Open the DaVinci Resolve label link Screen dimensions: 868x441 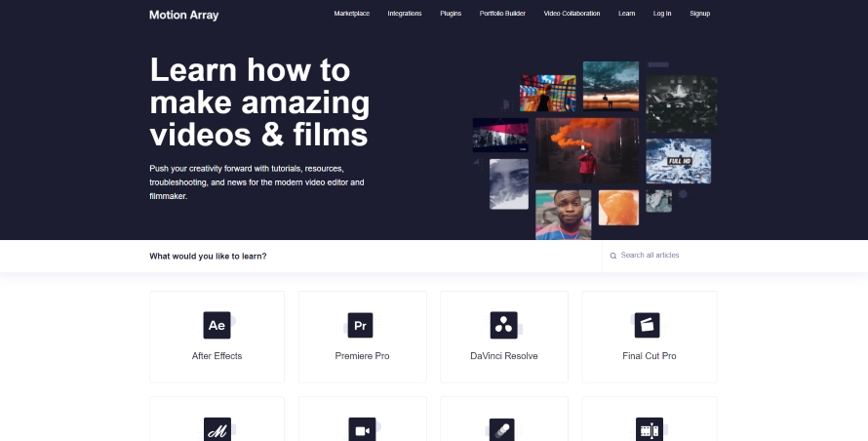[x=504, y=356]
